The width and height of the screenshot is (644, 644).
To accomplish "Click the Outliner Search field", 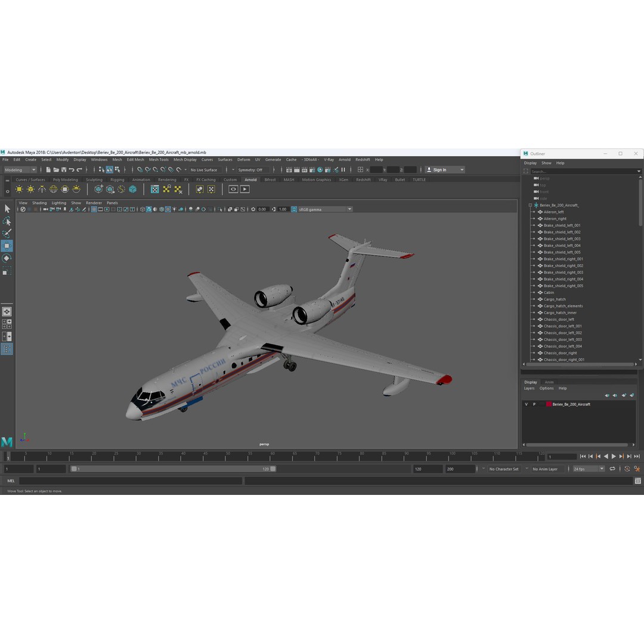I will pyautogui.click(x=583, y=171).
